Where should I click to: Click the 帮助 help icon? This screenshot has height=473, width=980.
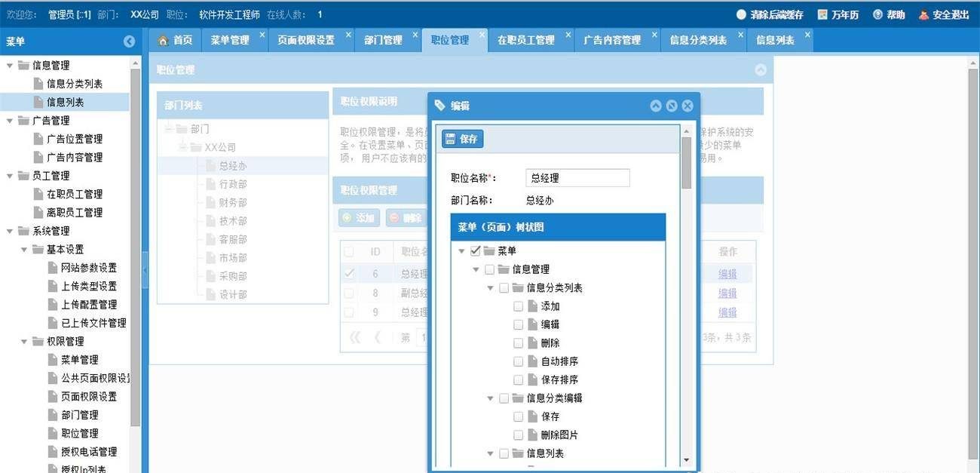877,14
